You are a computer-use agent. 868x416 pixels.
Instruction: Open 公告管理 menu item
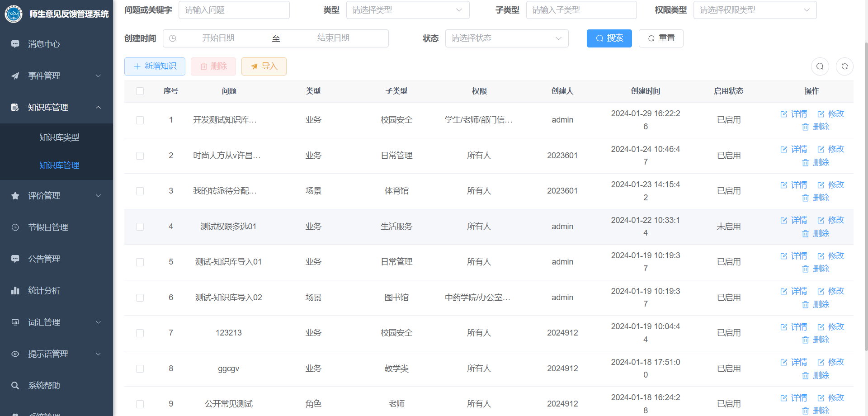pyautogui.click(x=57, y=259)
